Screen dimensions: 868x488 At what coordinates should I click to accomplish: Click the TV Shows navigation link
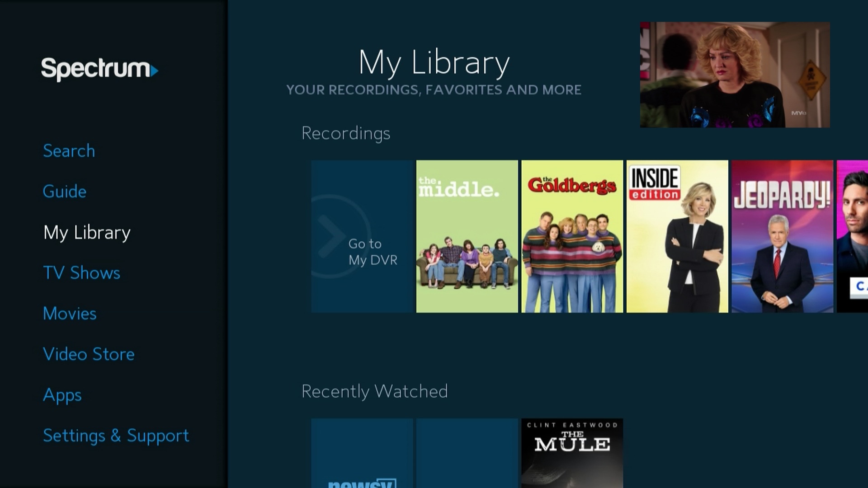(81, 272)
